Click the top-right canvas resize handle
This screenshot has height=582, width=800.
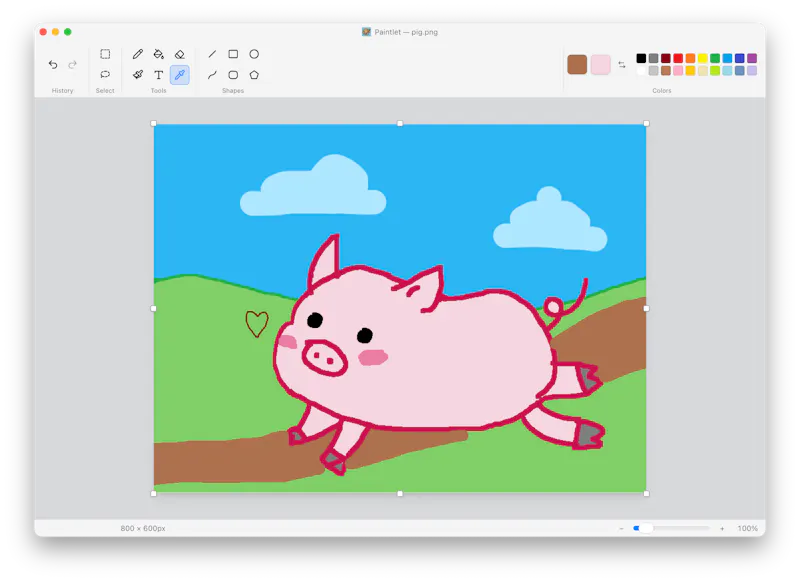pos(646,123)
